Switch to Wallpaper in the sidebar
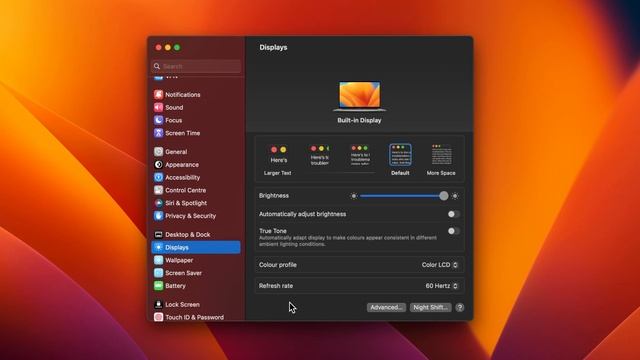 (196, 260)
